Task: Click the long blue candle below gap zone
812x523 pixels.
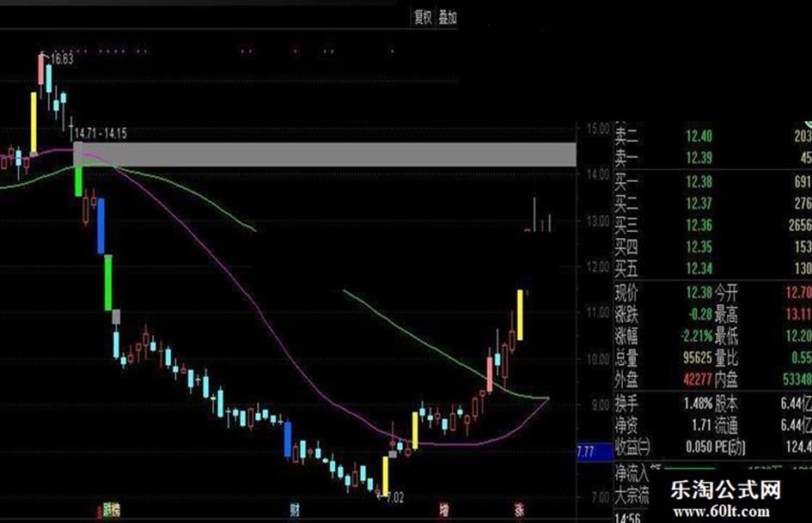Action: (x=101, y=226)
